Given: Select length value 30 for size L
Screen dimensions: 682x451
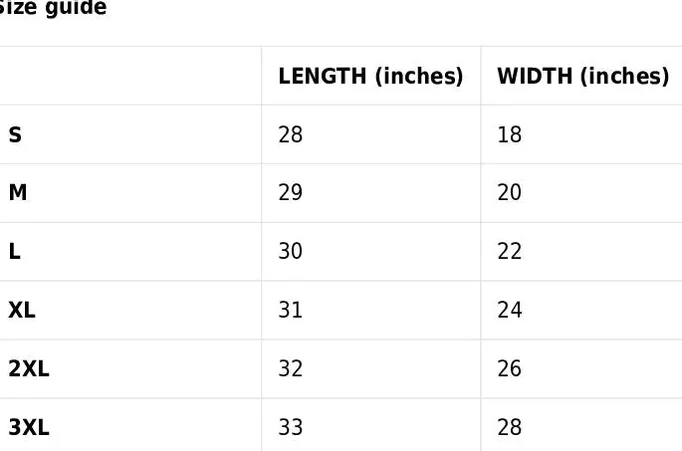Looking at the screenshot, I should (x=291, y=251).
